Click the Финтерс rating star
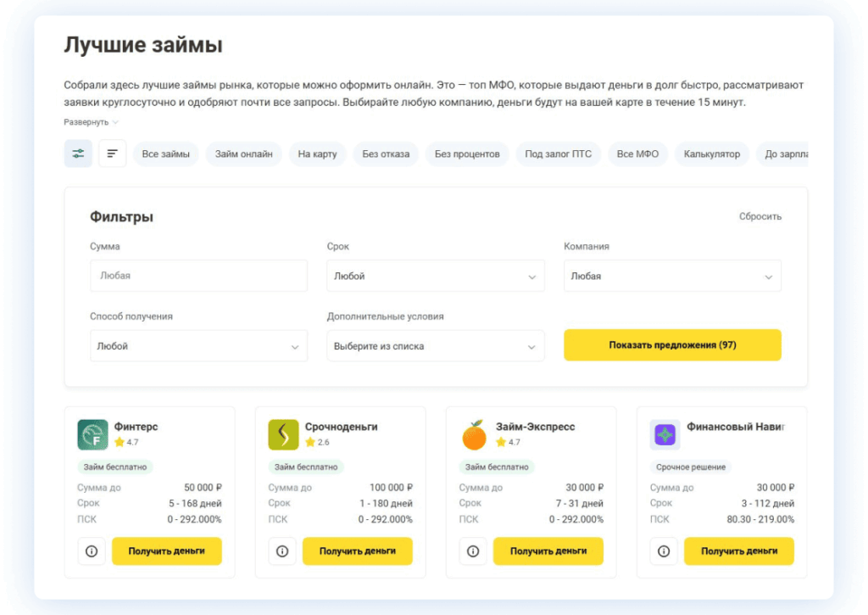This screenshot has height=615, width=868. pyautogui.click(x=119, y=442)
